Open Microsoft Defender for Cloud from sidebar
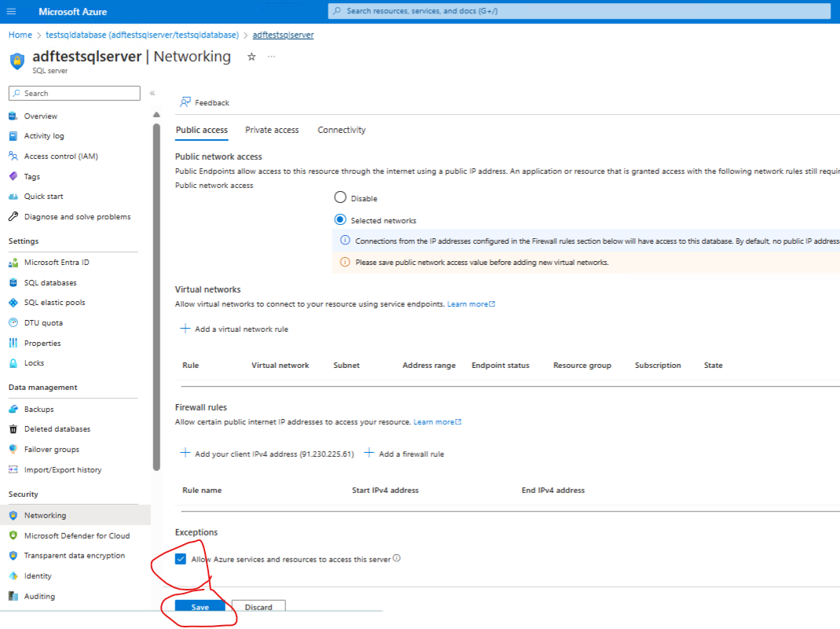Screen dimensions: 840x629 pos(77,535)
